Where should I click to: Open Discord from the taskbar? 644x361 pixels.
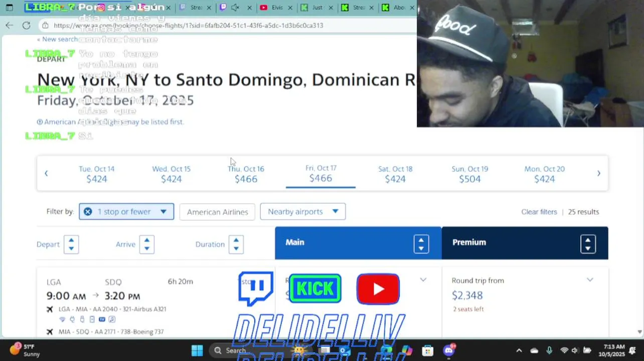pos(449,350)
